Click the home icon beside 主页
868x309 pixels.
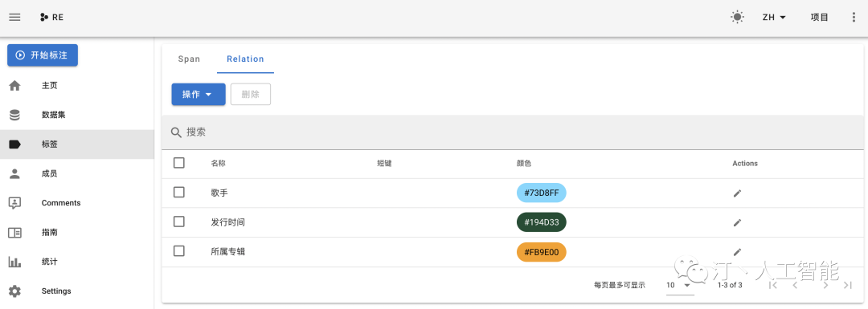pyautogui.click(x=15, y=86)
